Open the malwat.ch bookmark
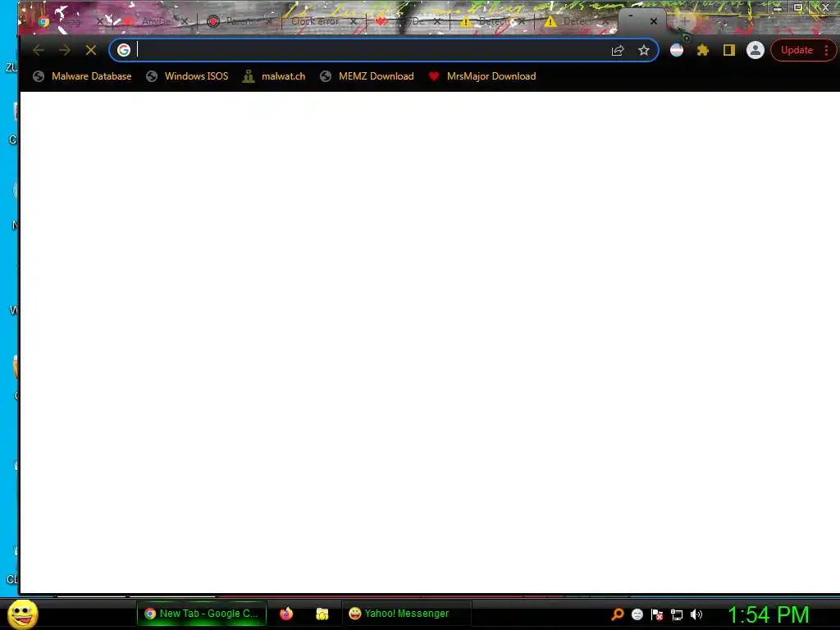 274,76
